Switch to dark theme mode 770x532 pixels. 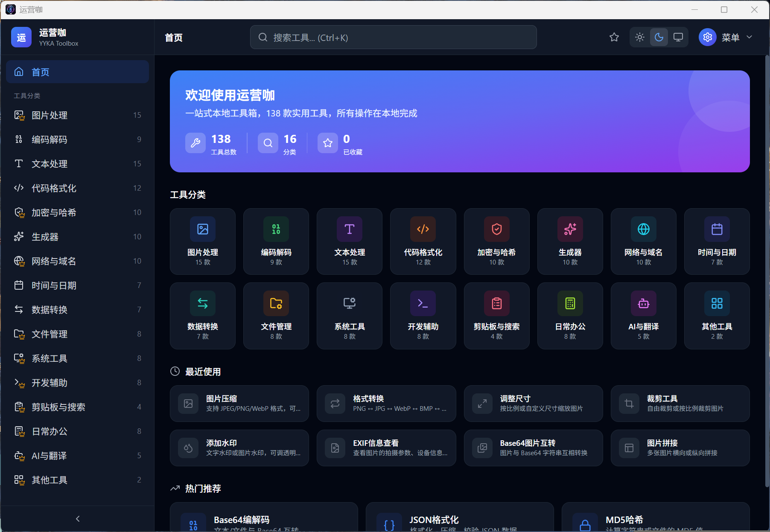point(659,38)
